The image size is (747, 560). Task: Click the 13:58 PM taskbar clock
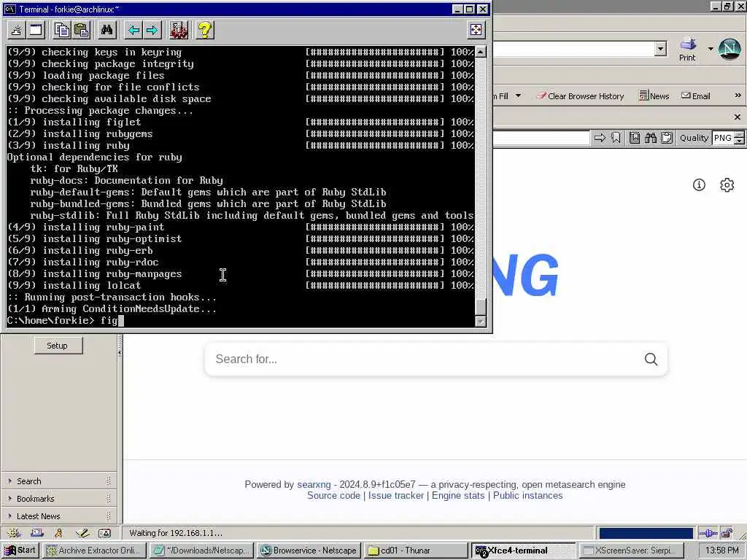[x=721, y=551]
